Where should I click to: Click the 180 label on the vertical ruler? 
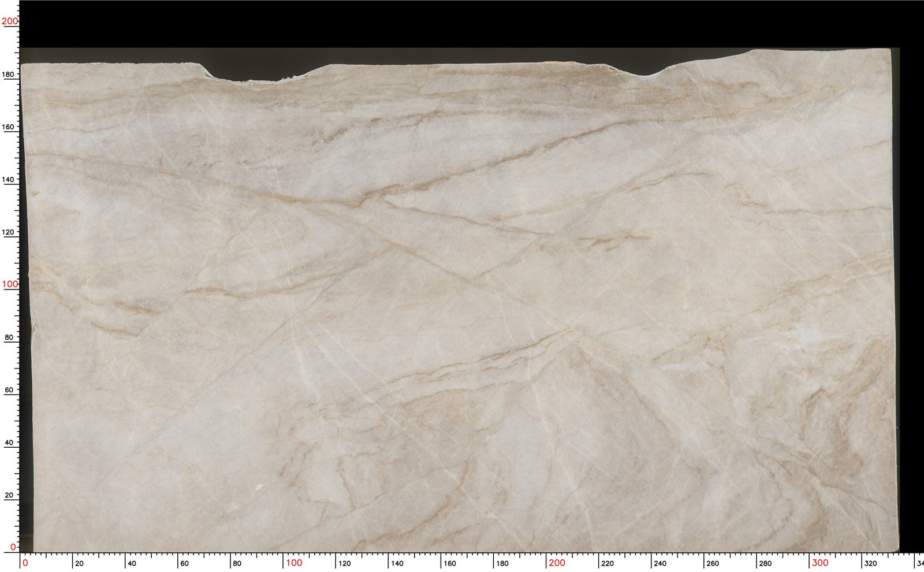pos(9,75)
